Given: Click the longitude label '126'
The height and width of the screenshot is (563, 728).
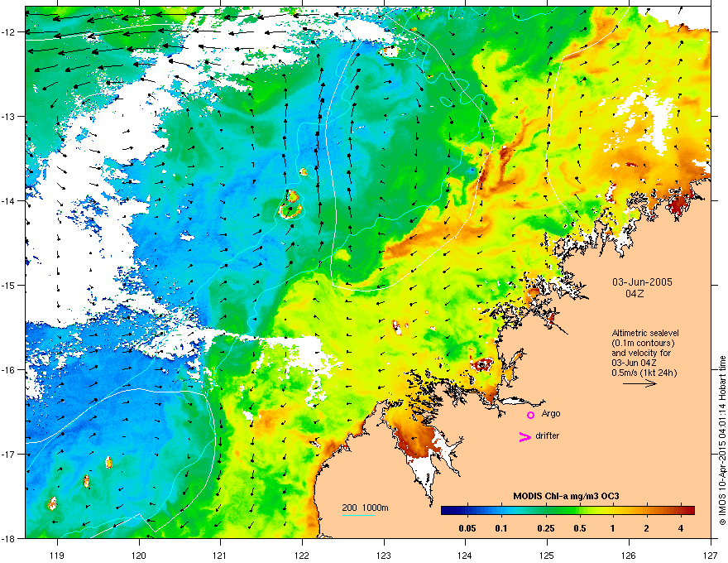Looking at the screenshot, I should [x=629, y=555].
